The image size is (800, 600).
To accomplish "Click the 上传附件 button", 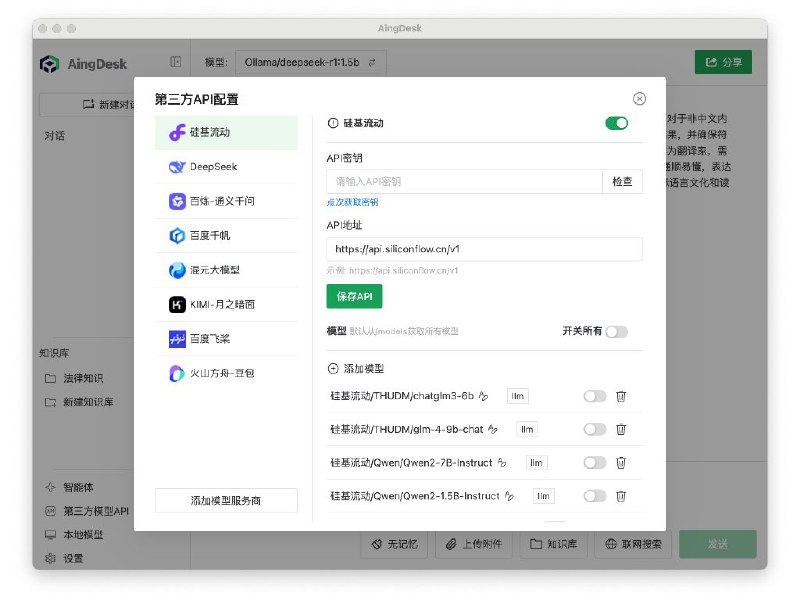I will coord(474,544).
